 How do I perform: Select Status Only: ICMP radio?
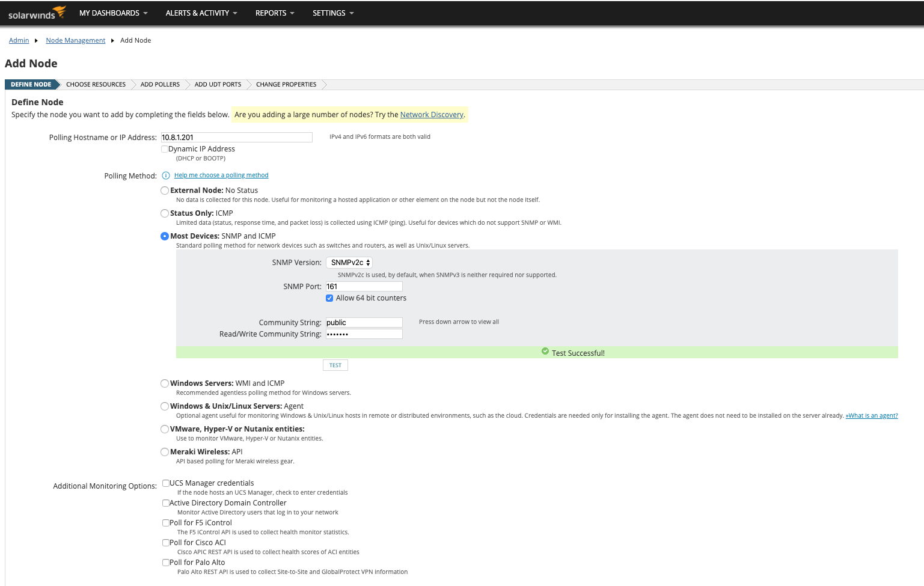[165, 213]
